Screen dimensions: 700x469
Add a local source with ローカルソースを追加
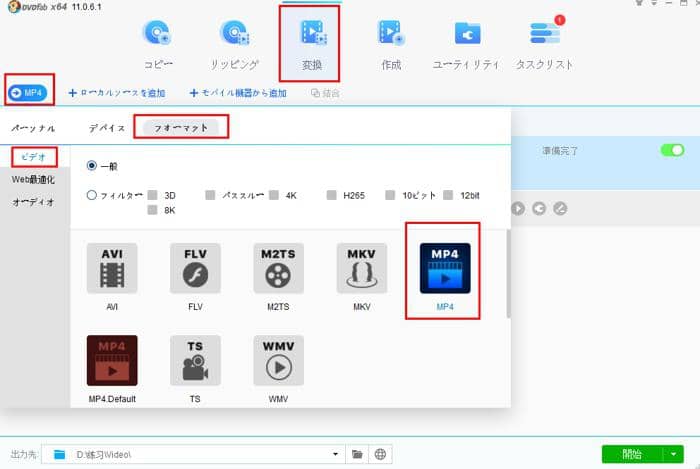[x=117, y=93]
